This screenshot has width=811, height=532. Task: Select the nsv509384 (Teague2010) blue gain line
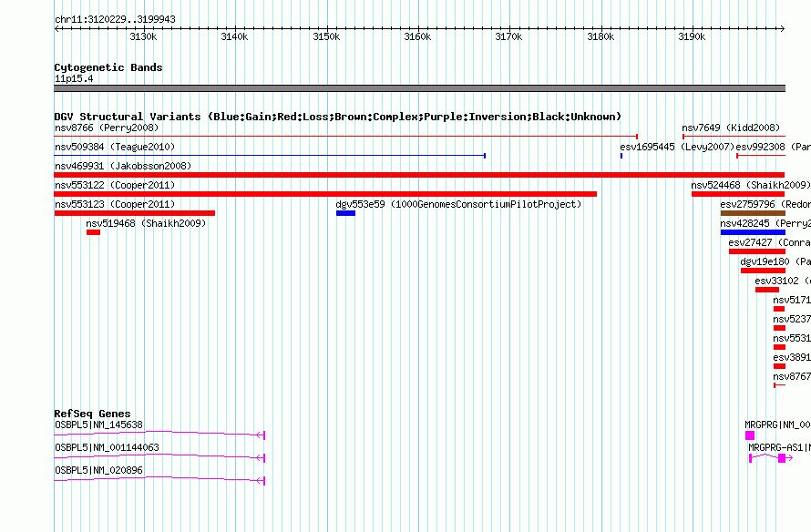[x=270, y=156]
